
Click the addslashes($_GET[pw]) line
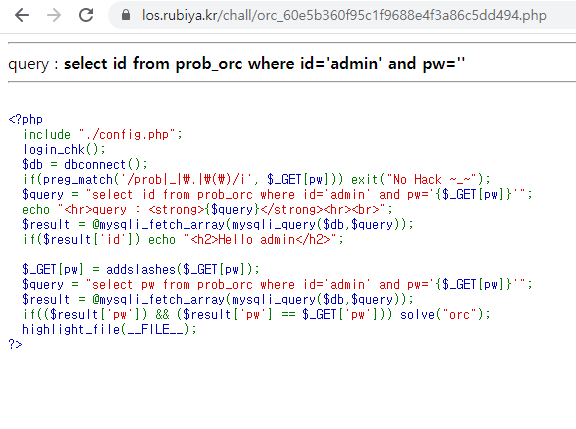point(141,269)
